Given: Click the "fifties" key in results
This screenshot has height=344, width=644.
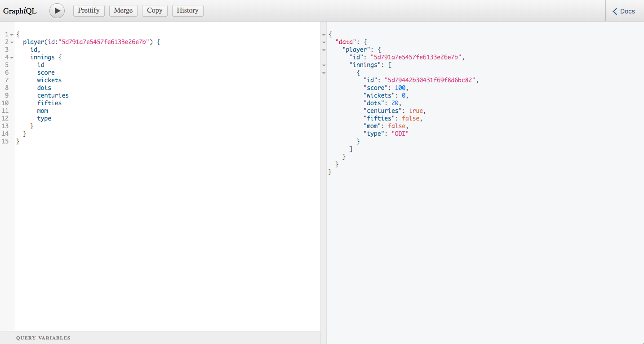Looking at the screenshot, I should coord(379,118).
